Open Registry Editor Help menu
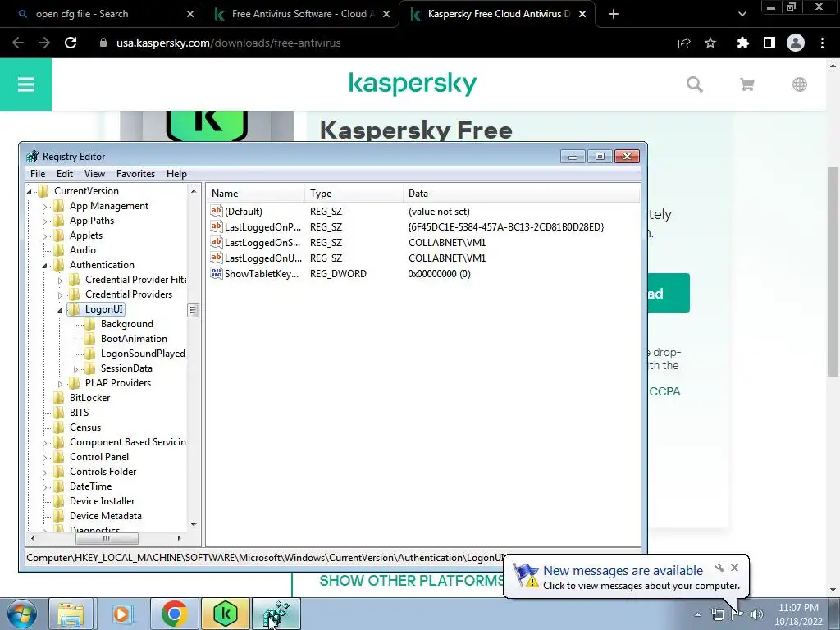This screenshot has width=840, height=630. point(176,174)
